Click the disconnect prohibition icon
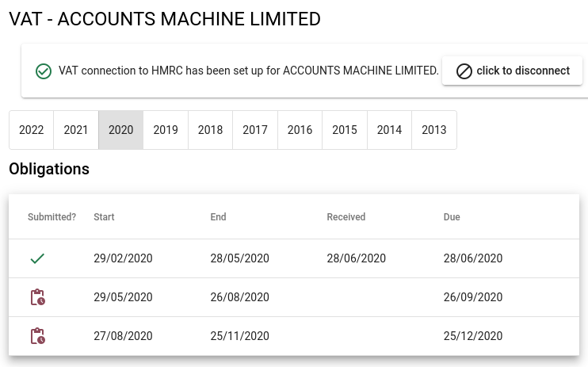Viewport: 588px width, 367px height. click(464, 71)
